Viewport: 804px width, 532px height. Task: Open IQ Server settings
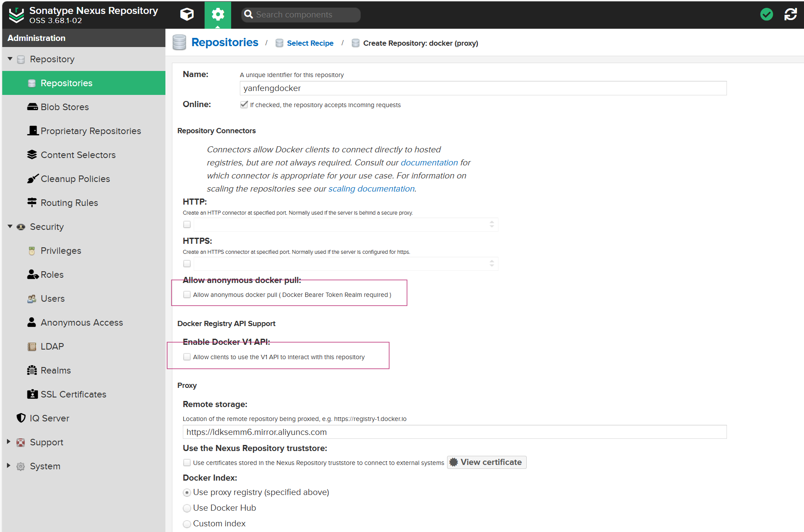pyautogui.click(x=50, y=418)
